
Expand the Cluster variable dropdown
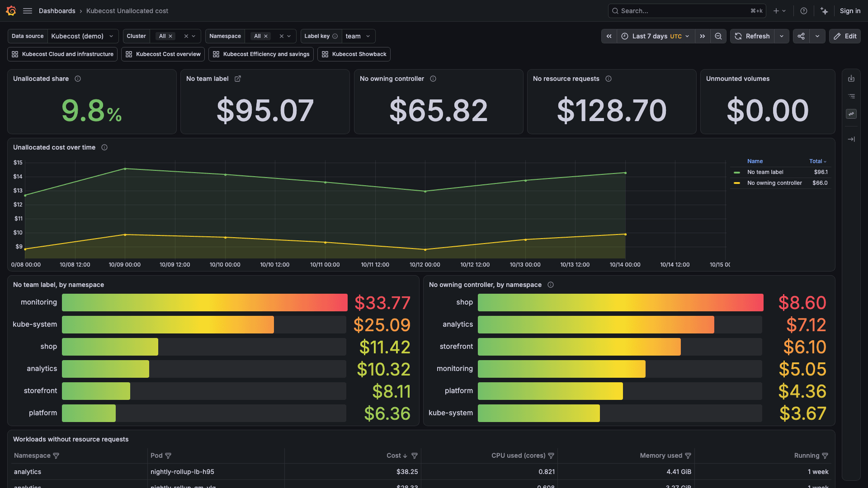click(193, 36)
